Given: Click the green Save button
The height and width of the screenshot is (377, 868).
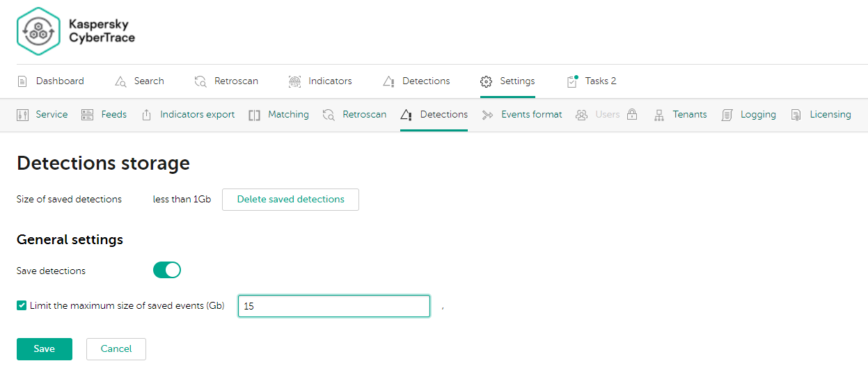Looking at the screenshot, I should [x=45, y=349].
